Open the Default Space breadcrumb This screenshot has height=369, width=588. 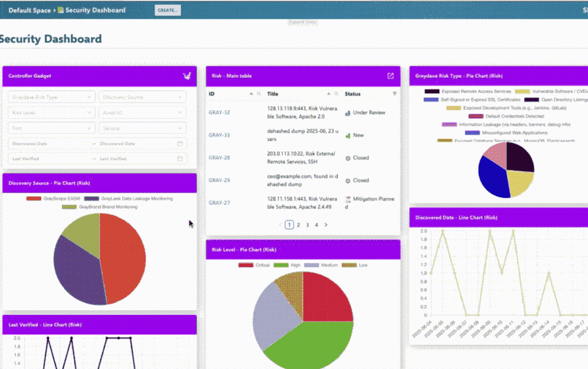point(29,10)
